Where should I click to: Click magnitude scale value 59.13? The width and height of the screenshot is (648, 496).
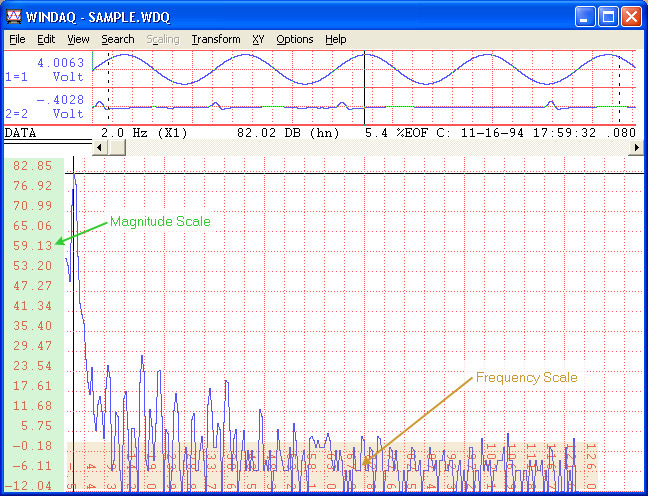pyautogui.click(x=33, y=246)
